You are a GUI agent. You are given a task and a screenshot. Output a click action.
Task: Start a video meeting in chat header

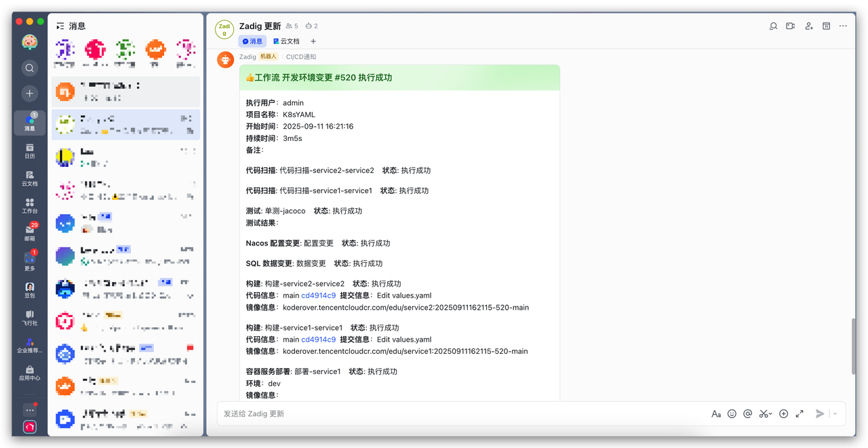(x=791, y=26)
